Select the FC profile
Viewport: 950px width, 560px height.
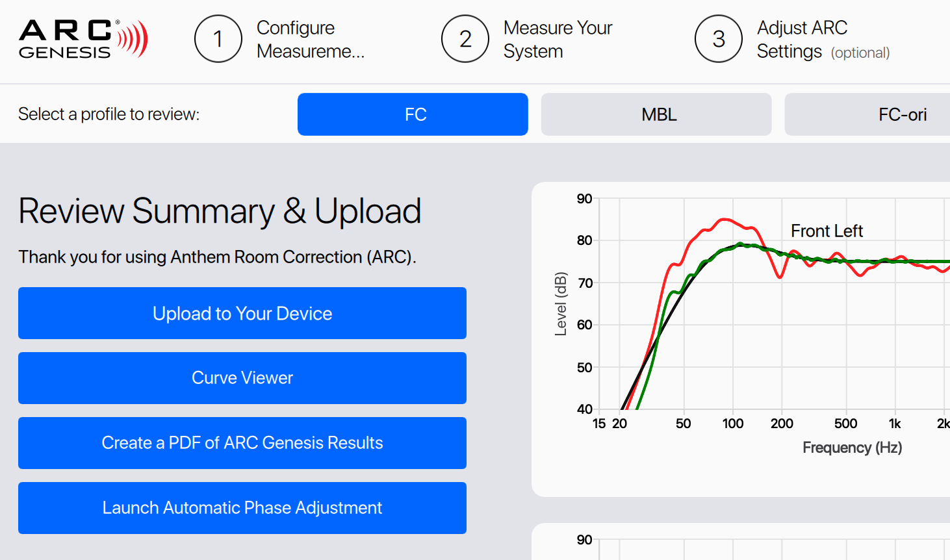[x=413, y=114]
